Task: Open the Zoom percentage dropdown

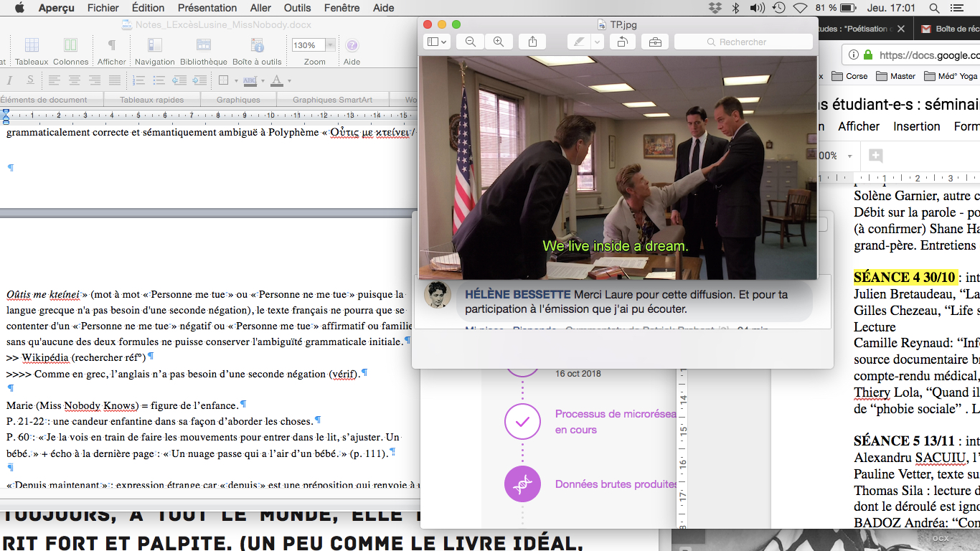Action: [x=330, y=45]
